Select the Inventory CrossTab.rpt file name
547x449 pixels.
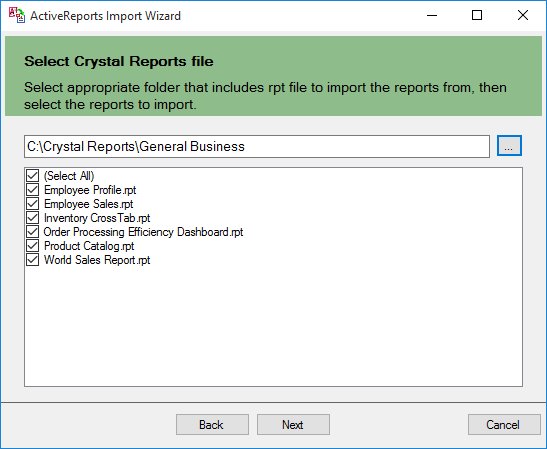coord(97,218)
